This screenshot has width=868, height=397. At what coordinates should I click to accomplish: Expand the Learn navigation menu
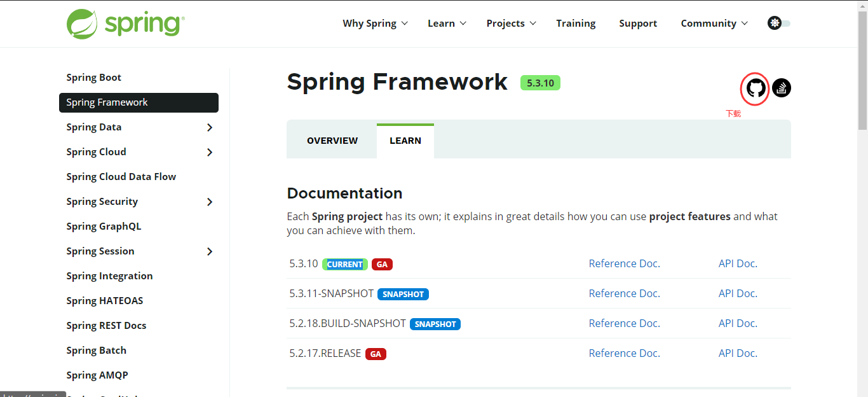(x=447, y=24)
